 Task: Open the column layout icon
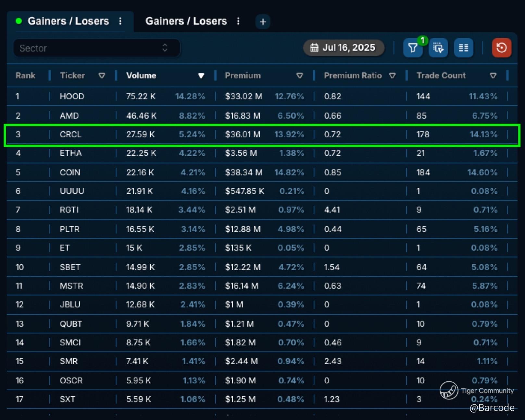click(x=463, y=48)
